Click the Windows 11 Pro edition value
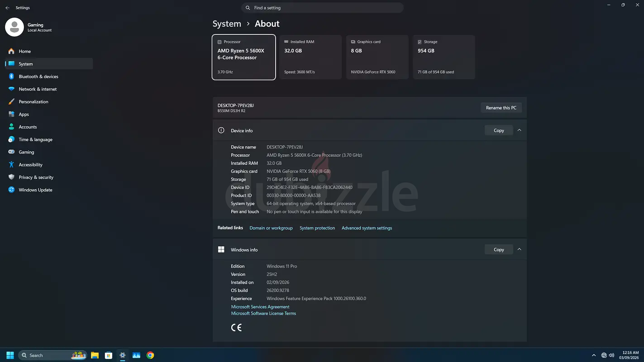This screenshot has height=362, width=644. 282,266
